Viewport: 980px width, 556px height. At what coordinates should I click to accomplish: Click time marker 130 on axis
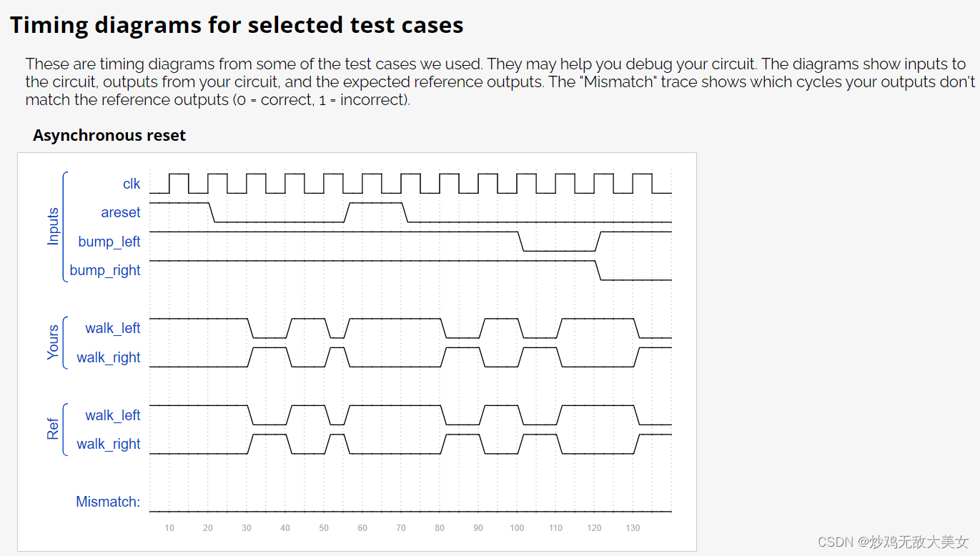pos(633,528)
